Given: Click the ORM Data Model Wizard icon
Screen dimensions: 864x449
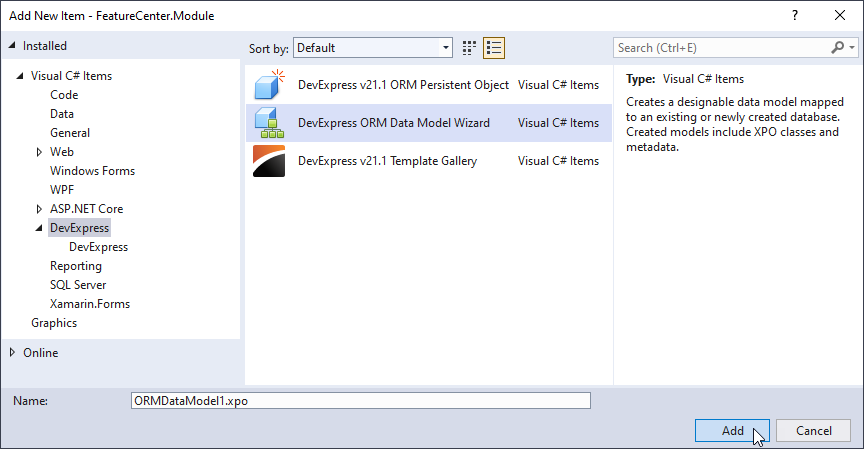Looking at the screenshot, I should 269,123.
